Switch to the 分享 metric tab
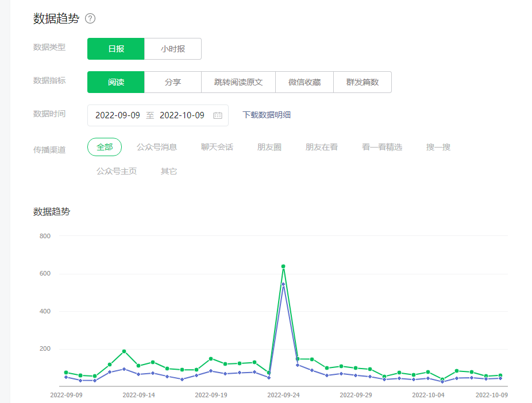 (x=173, y=82)
